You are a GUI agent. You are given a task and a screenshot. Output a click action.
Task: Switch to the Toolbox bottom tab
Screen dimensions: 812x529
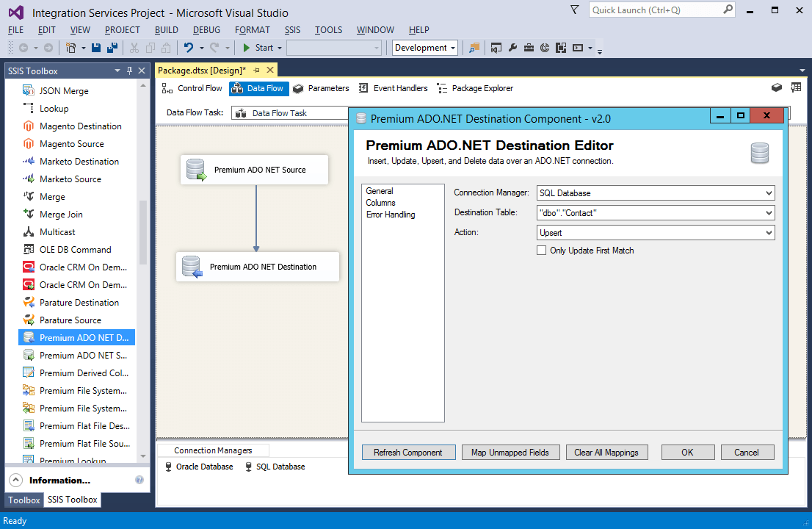23,500
